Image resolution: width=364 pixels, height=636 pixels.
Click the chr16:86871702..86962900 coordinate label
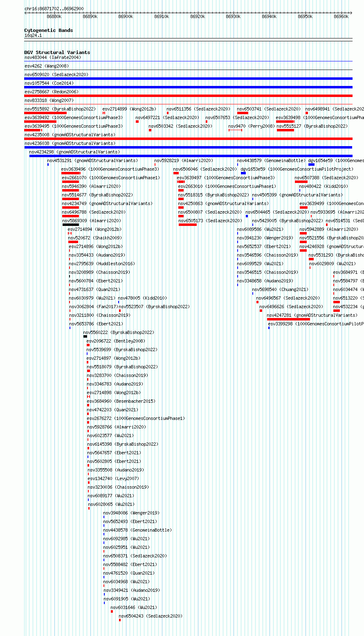54,8
